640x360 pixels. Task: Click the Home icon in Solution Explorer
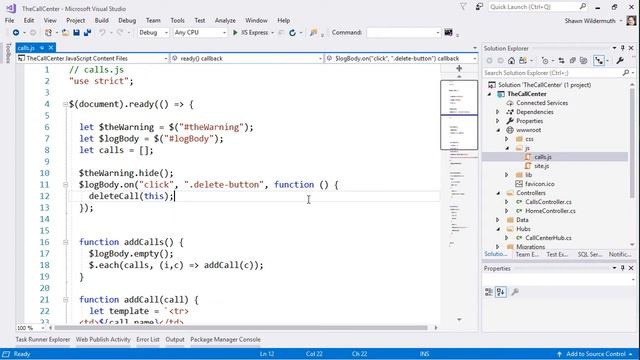tap(511, 60)
